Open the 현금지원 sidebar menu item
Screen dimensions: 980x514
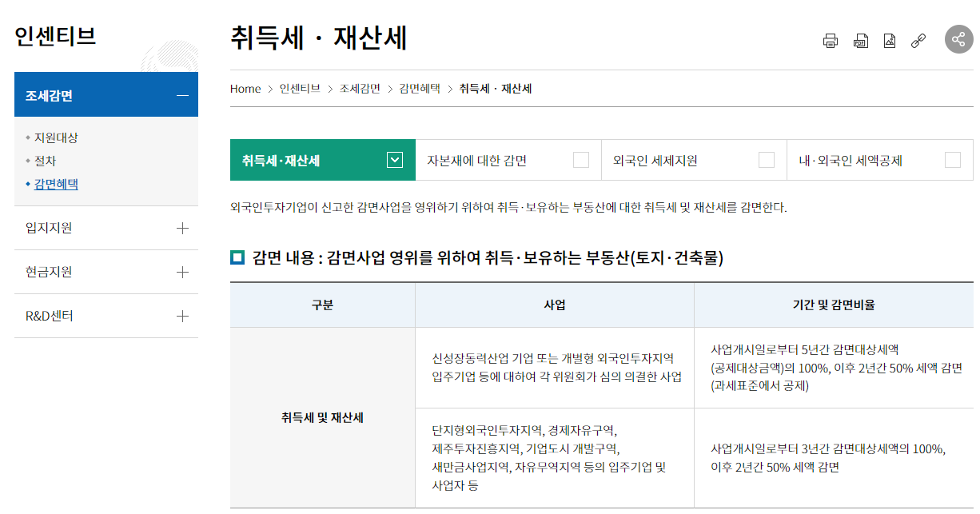pos(106,272)
